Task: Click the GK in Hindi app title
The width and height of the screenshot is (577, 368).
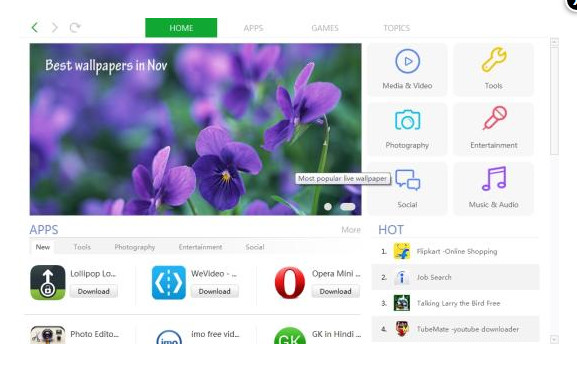Action: point(336,334)
